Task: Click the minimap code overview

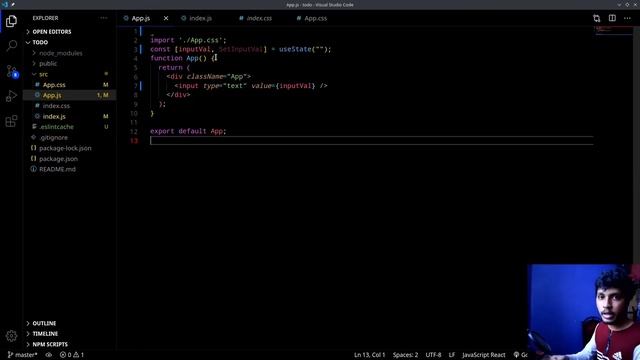Action: (614, 31)
